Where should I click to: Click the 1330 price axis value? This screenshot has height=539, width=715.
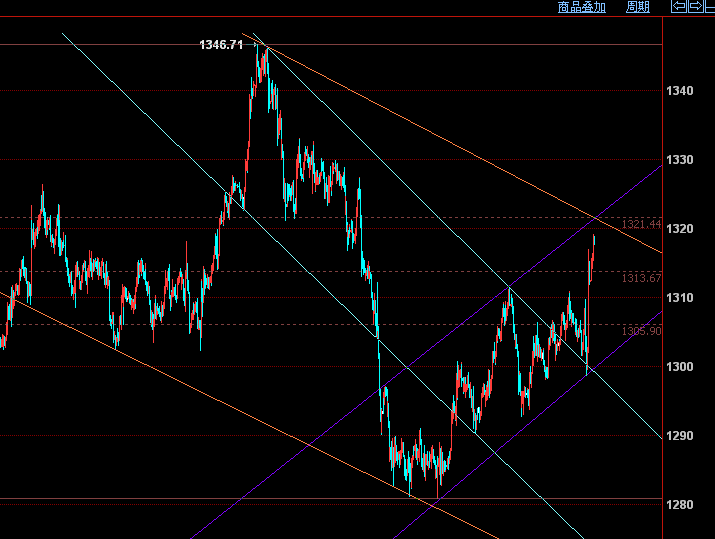click(679, 160)
